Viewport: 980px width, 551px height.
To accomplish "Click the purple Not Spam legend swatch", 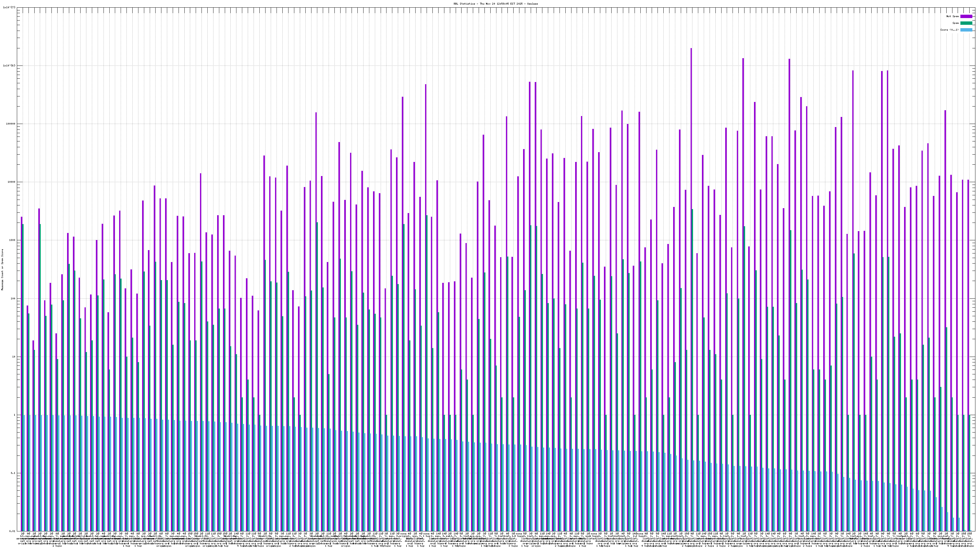I will point(966,16).
